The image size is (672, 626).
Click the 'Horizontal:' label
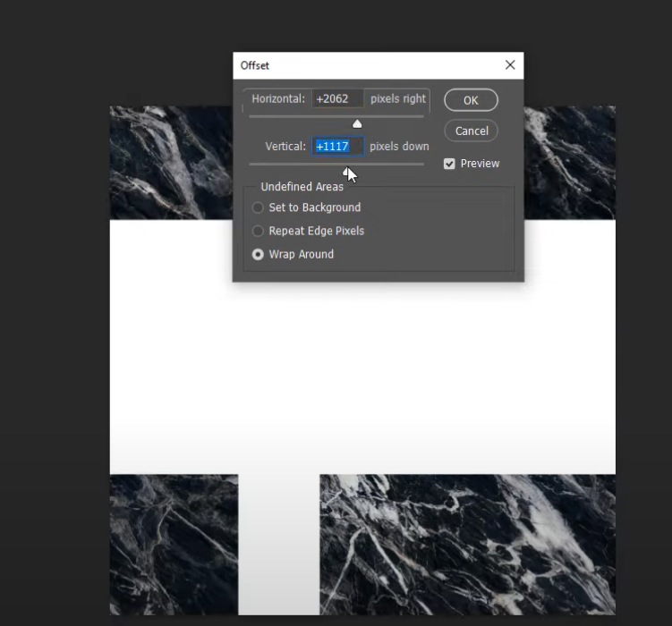pyautogui.click(x=278, y=99)
